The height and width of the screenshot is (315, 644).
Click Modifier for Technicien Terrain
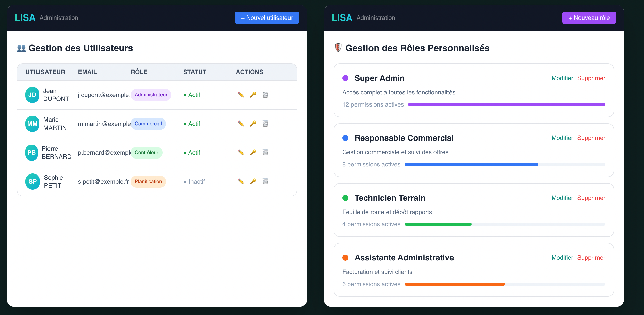tap(562, 198)
